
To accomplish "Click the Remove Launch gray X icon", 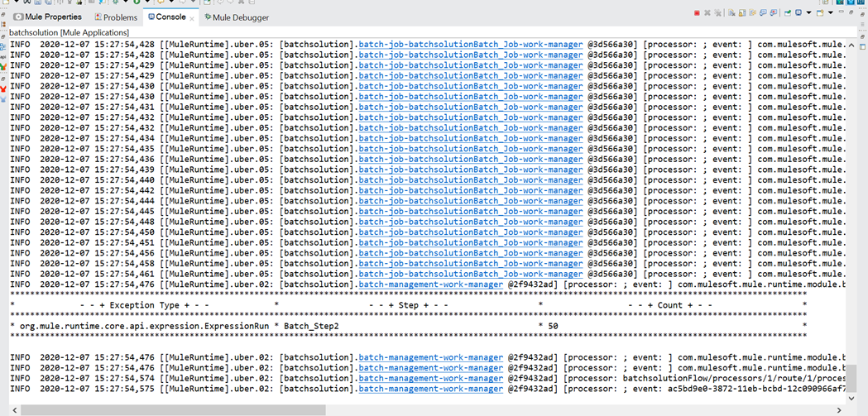I will point(707,12).
